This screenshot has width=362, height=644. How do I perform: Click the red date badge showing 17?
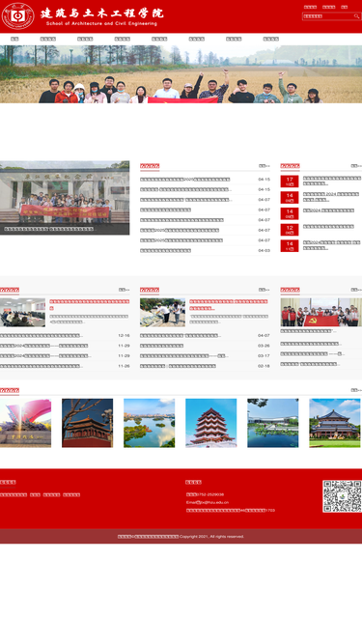pos(290,182)
